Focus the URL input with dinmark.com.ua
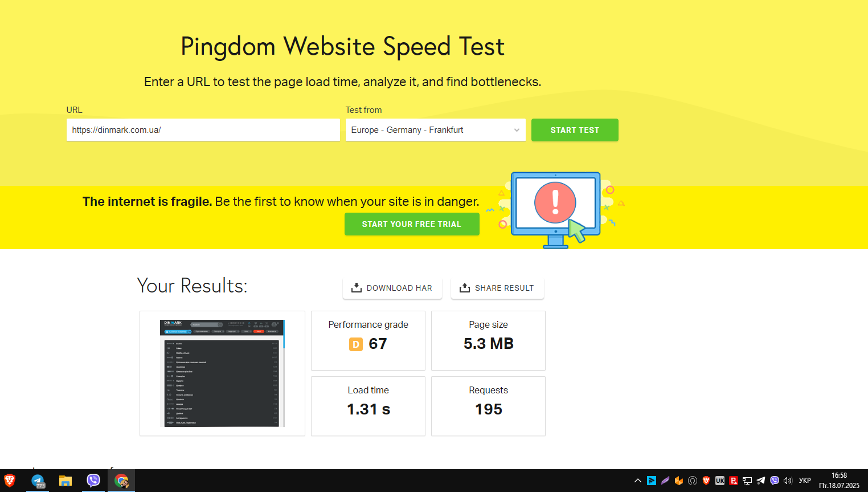 coord(203,130)
